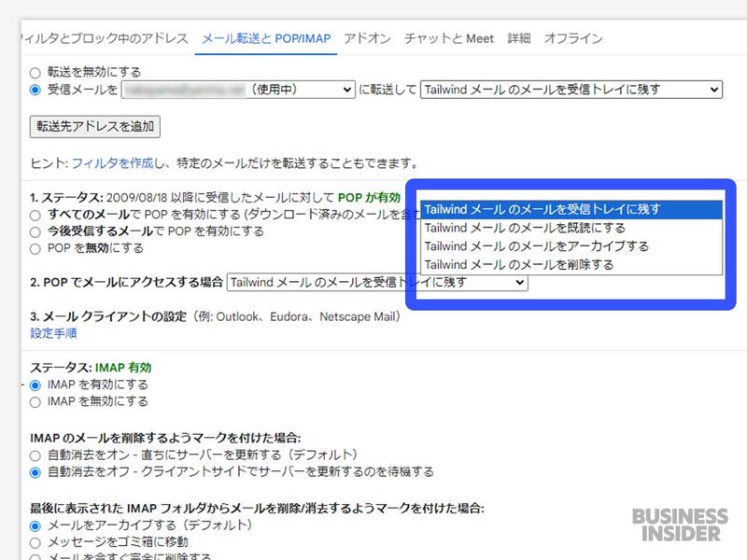Select 自動消去をオフ radio button
This screenshot has width=747, height=560.
(x=35, y=472)
